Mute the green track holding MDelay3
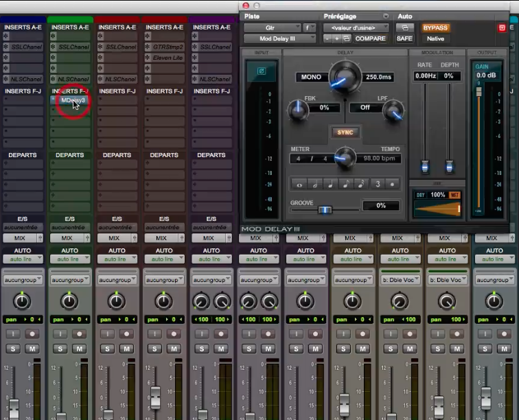The width and height of the screenshot is (519, 420). pos(80,349)
